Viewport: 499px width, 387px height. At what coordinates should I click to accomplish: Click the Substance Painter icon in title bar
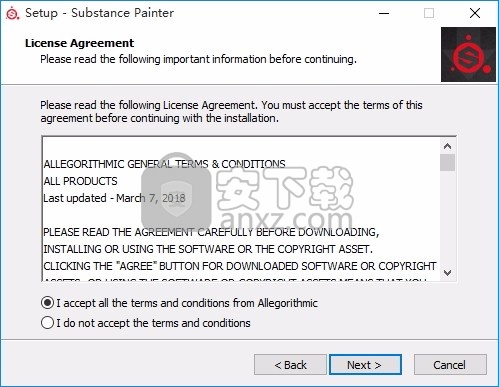pos(12,13)
